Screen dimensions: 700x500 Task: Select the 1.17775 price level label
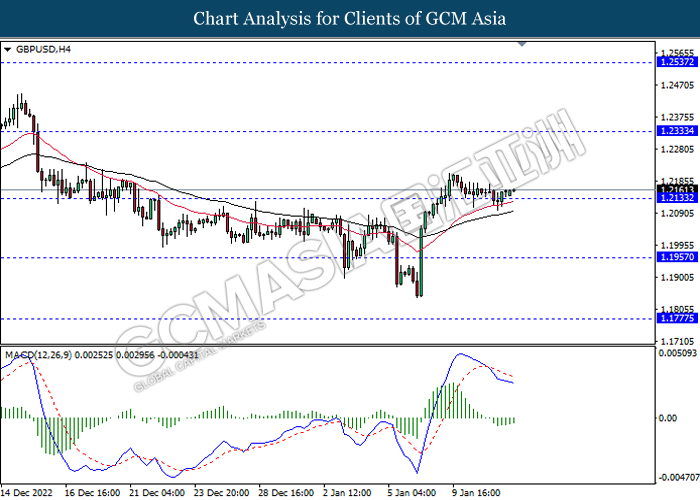pos(677,318)
